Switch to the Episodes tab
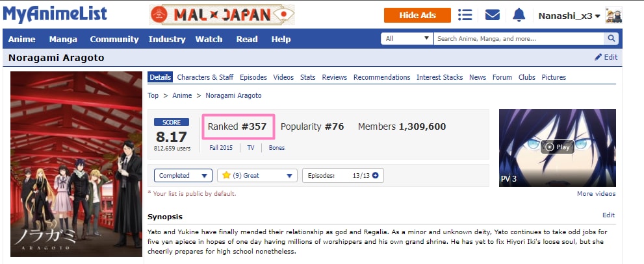Image resolution: width=644 pixels, height=264 pixels. 253,77
